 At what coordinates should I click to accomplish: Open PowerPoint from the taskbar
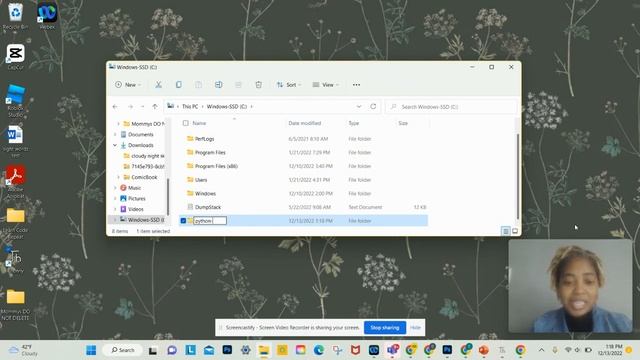484,350
